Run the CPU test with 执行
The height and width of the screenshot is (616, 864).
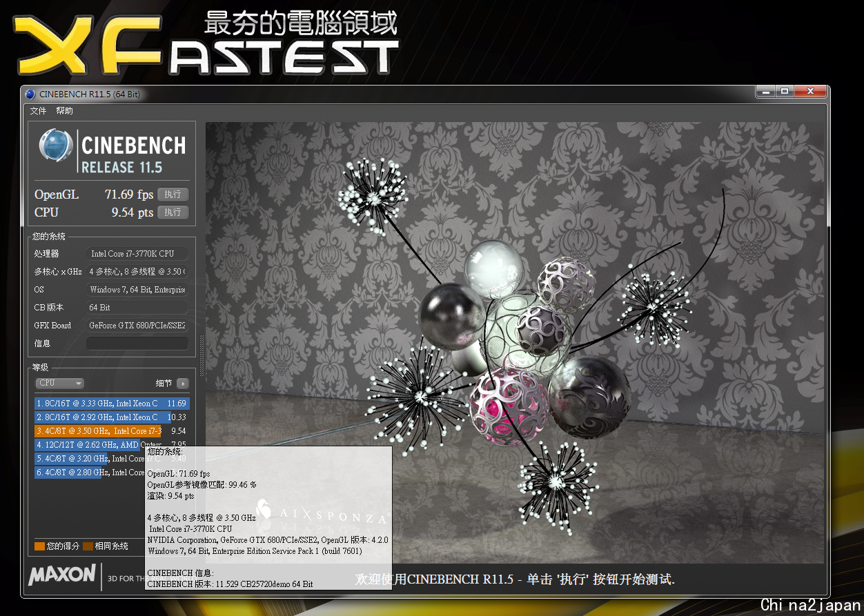(x=173, y=212)
